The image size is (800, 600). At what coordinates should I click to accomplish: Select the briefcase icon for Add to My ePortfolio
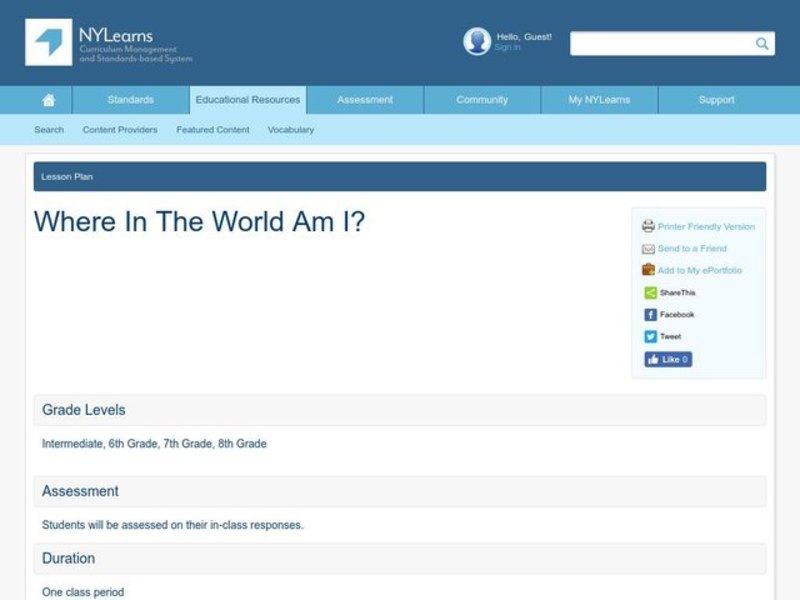tap(648, 270)
